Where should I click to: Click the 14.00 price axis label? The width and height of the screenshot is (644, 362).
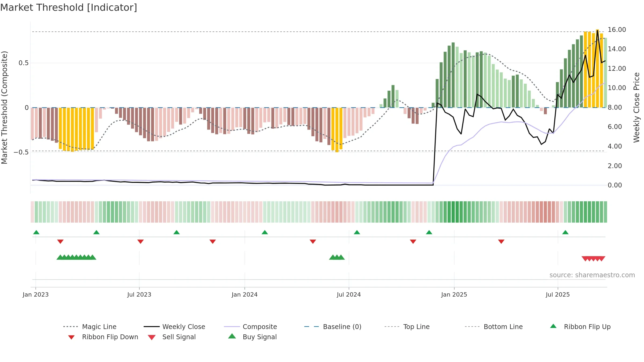617,49
